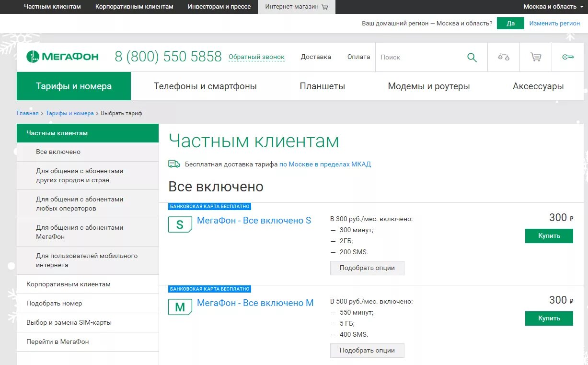
Task: Click Подобрать опции for the M tariff
Action: click(367, 350)
